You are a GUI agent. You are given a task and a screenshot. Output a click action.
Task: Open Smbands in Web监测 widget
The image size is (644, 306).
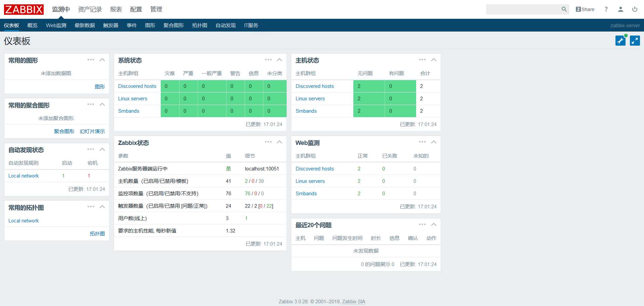[x=306, y=194]
